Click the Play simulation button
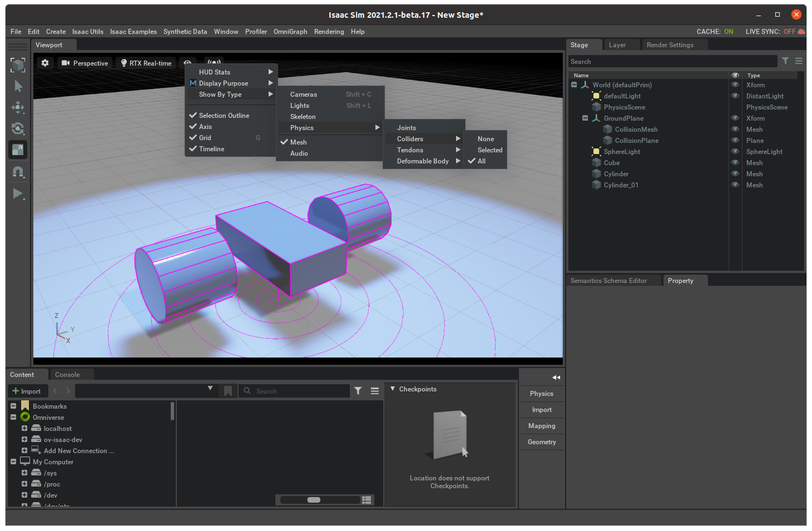This screenshot has width=812, height=531. 18,193
